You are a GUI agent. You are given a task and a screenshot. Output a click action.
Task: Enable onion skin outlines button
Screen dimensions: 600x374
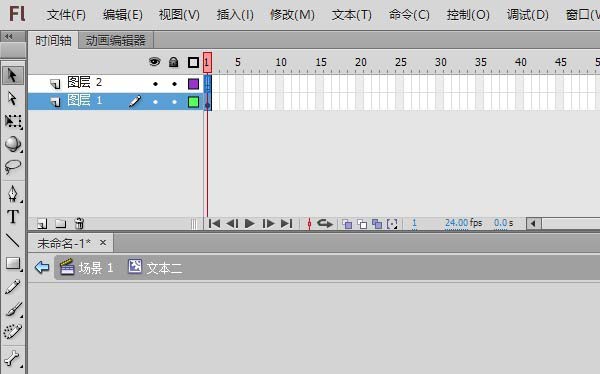[x=362, y=224]
